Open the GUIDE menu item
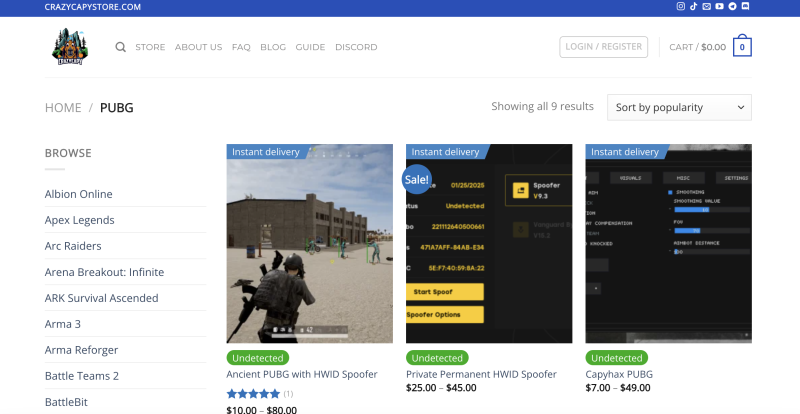This screenshot has width=800, height=414. [x=310, y=47]
